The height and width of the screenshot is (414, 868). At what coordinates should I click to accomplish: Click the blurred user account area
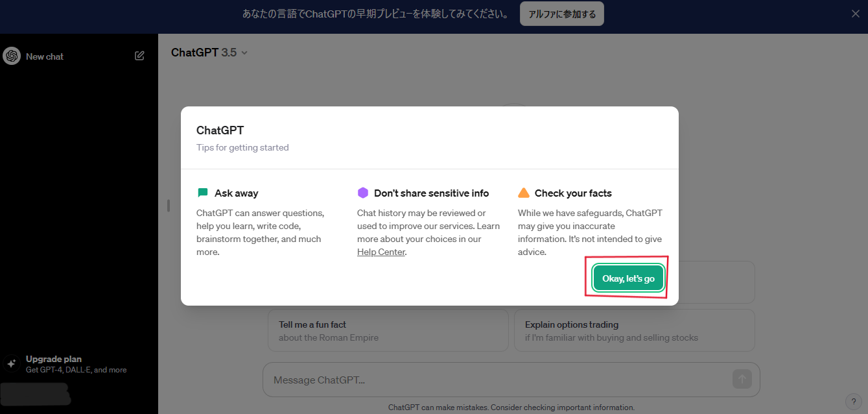(x=36, y=394)
